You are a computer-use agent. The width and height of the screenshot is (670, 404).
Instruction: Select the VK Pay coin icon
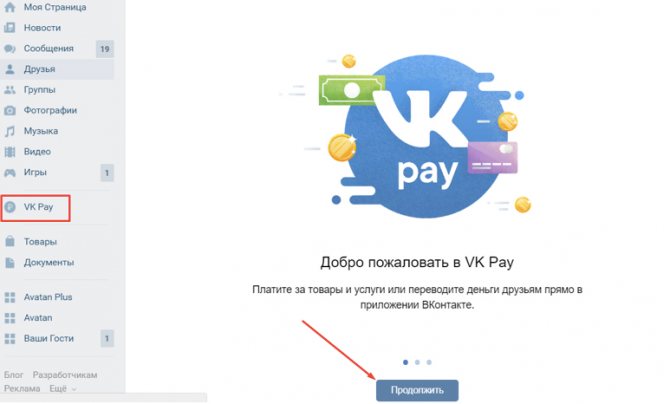coord(9,207)
